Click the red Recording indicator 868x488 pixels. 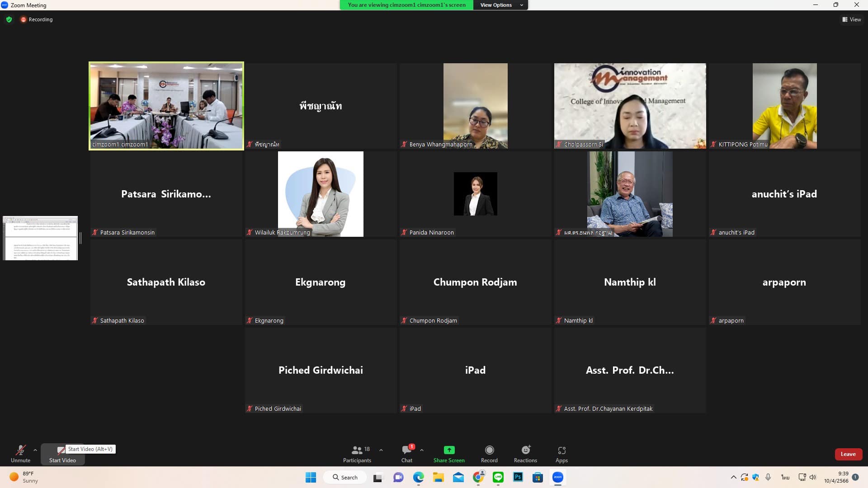[x=37, y=19]
